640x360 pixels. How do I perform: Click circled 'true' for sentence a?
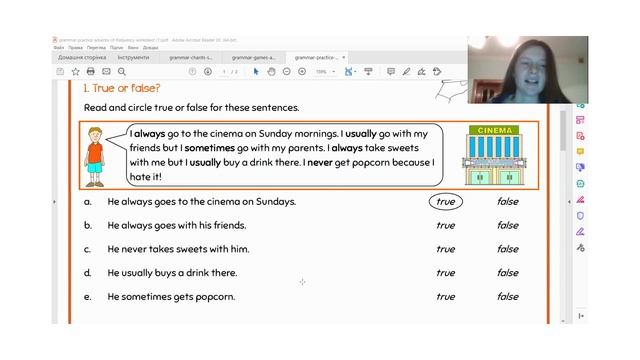[x=446, y=202]
